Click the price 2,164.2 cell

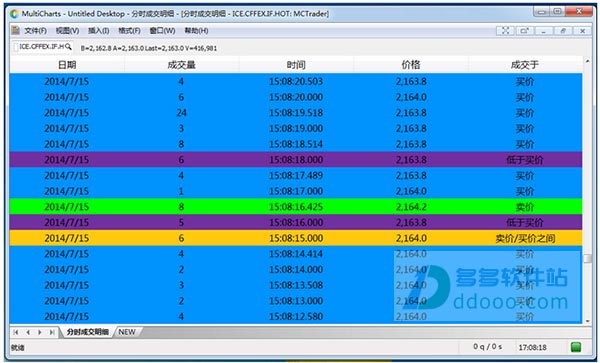pyautogui.click(x=411, y=207)
